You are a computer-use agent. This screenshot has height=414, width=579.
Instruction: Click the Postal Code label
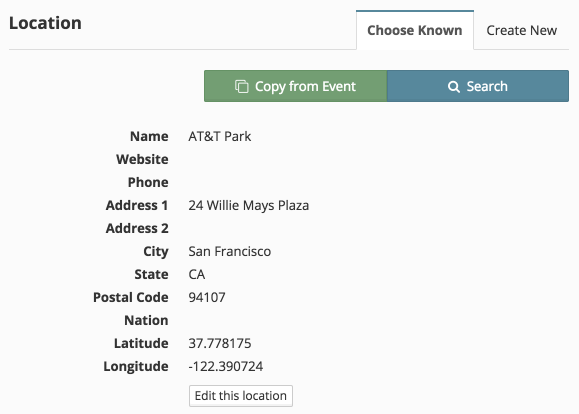tap(131, 297)
